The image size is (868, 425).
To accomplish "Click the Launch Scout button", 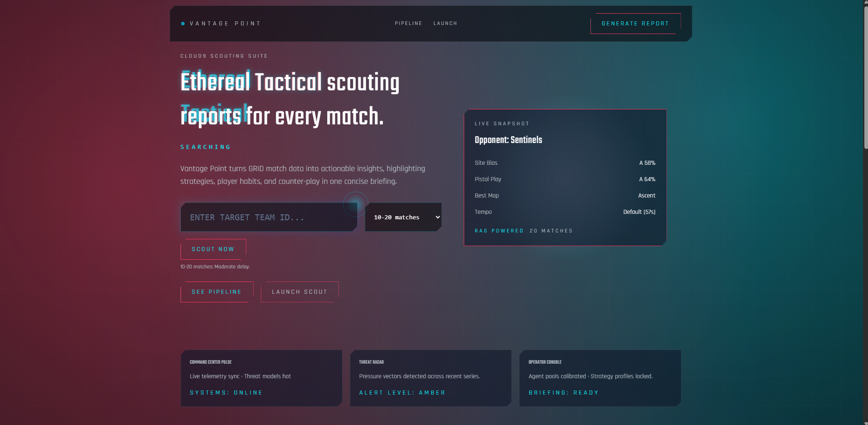I will click(299, 292).
